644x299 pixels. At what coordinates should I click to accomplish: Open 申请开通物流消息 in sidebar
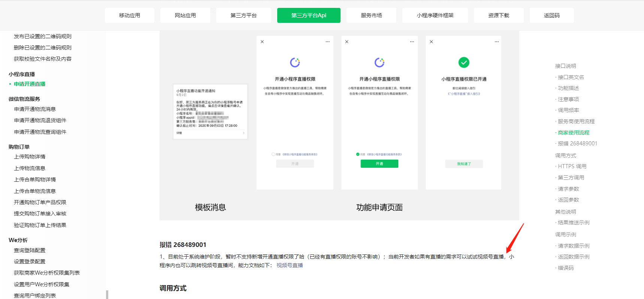[x=35, y=109]
